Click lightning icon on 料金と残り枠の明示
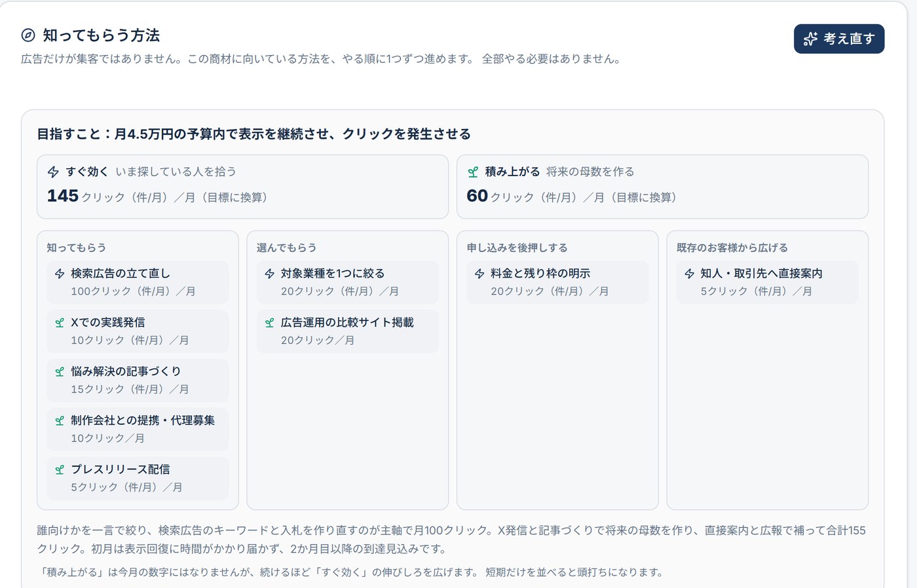 (479, 274)
